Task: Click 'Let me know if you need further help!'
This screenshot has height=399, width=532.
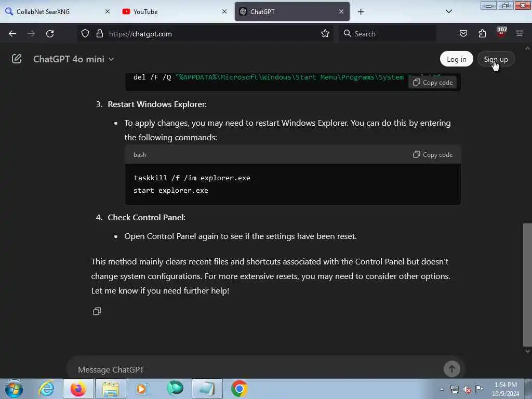Action: pyautogui.click(x=160, y=291)
